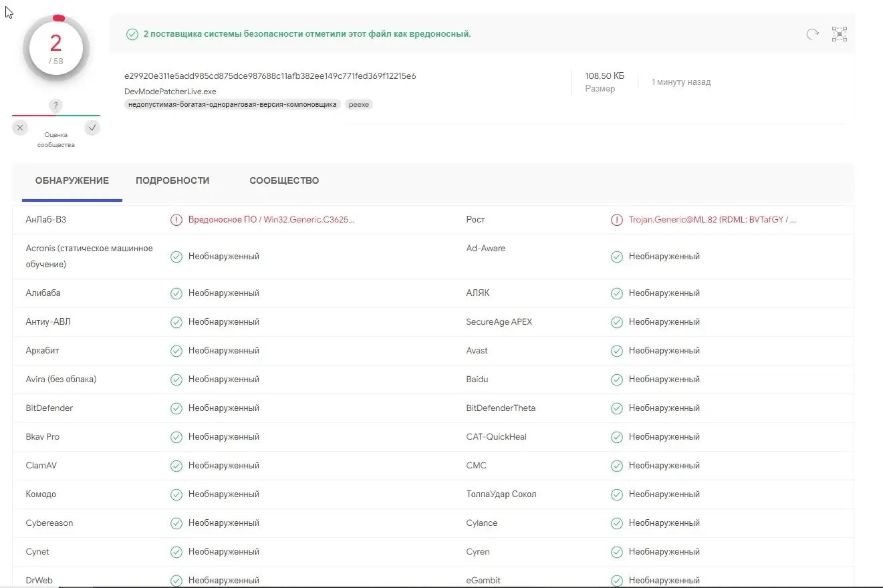Click the 1 минуту назад timestamp

point(681,82)
